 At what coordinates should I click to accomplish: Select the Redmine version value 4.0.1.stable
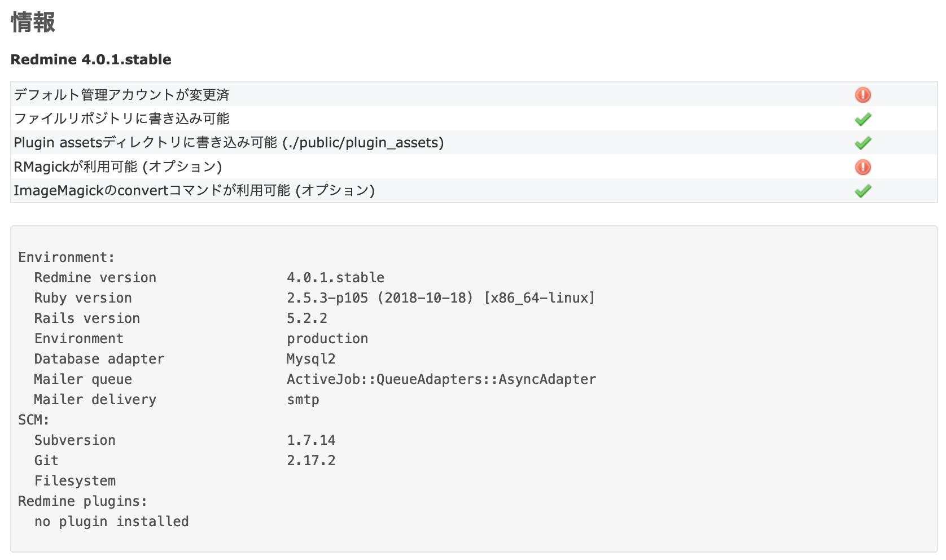click(335, 277)
